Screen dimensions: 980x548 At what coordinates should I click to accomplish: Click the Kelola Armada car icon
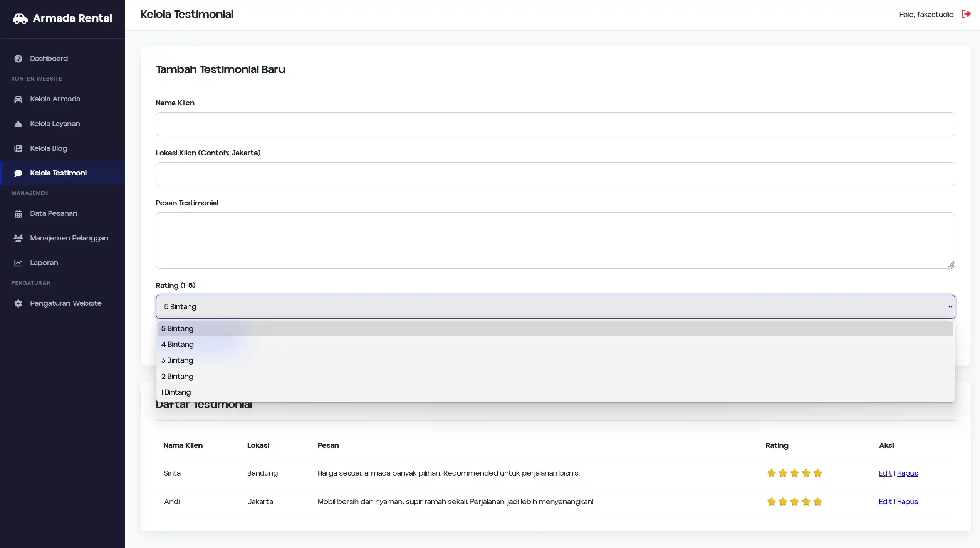18,99
